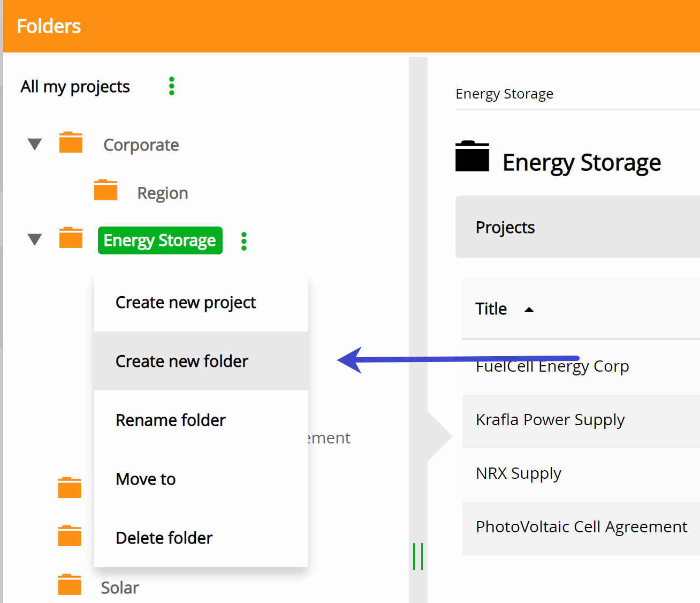Viewport: 700px width, 603px height.
Task: Open the All my projects three-dot menu
Action: click(171, 86)
